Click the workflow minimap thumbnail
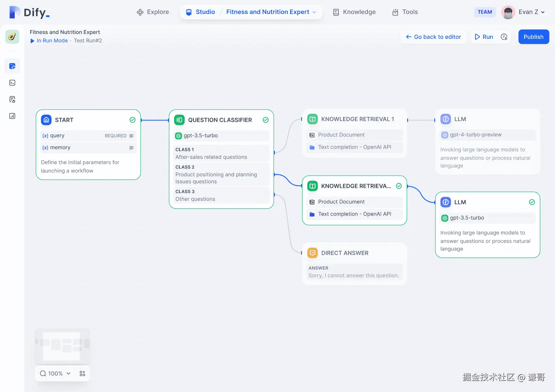 pos(62,346)
